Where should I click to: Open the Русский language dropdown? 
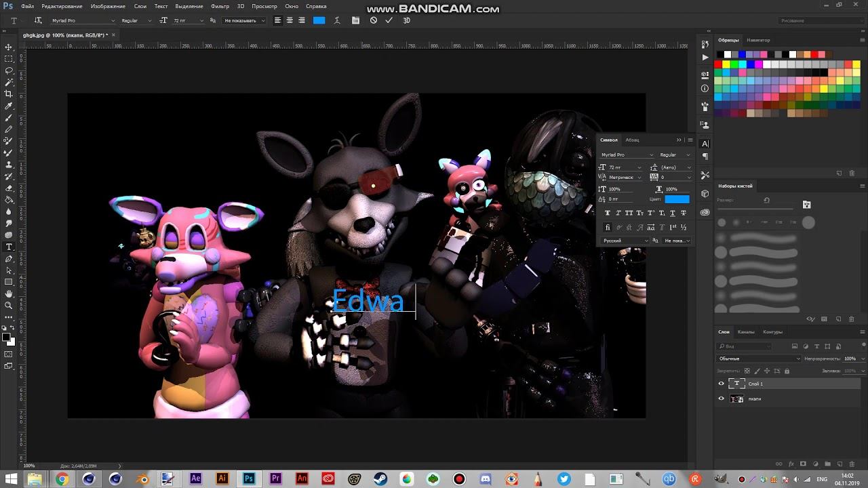[x=625, y=241]
